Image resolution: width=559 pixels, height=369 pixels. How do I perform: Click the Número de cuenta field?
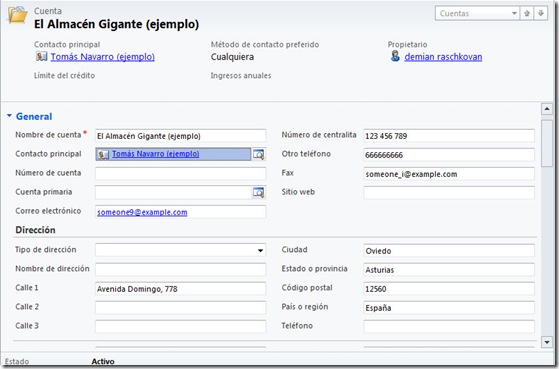click(x=180, y=174)
